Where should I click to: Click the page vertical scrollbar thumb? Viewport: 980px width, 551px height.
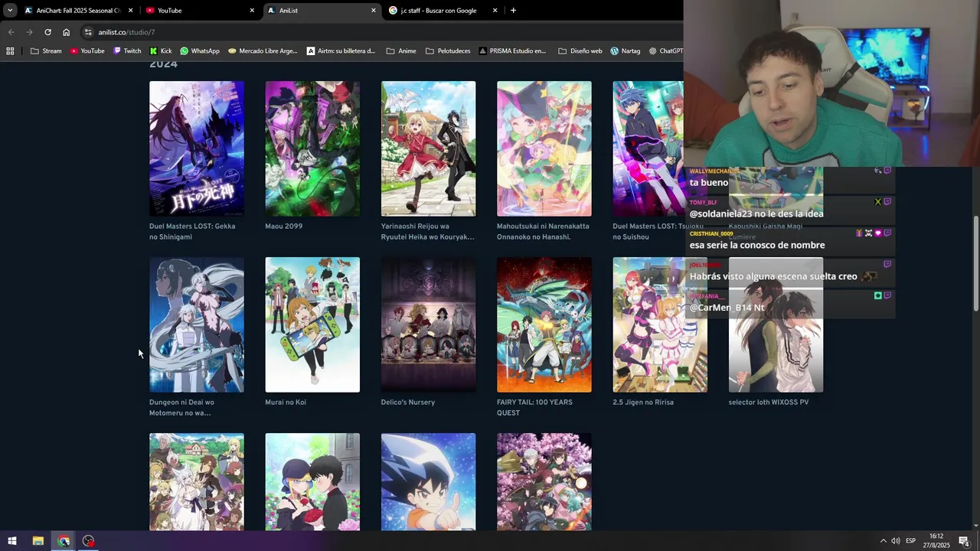975,264
